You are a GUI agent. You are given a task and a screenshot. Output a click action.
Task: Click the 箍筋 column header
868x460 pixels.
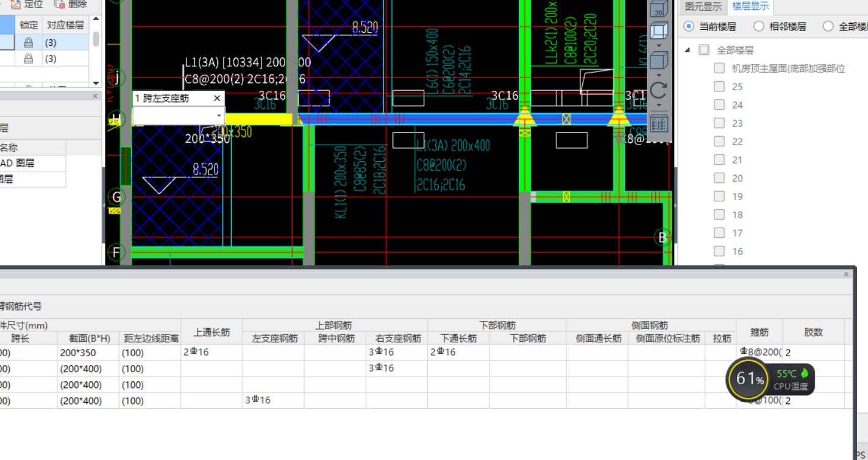[x=759, y=332]
